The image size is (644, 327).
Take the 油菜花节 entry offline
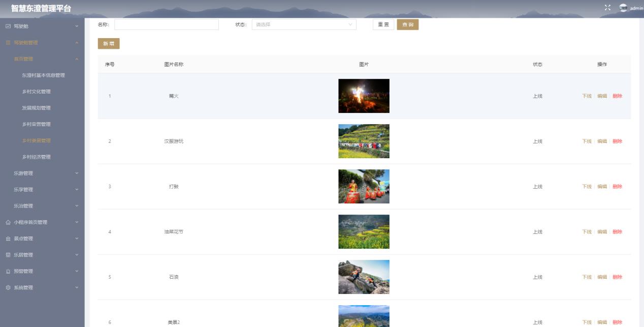(587, 232)
